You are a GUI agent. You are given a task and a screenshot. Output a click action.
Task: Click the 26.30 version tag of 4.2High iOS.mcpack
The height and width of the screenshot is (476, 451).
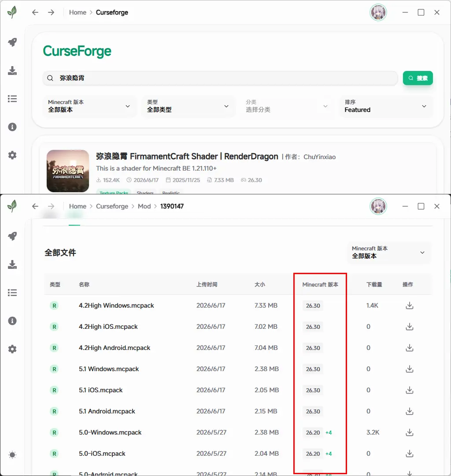tap(313, 327)
